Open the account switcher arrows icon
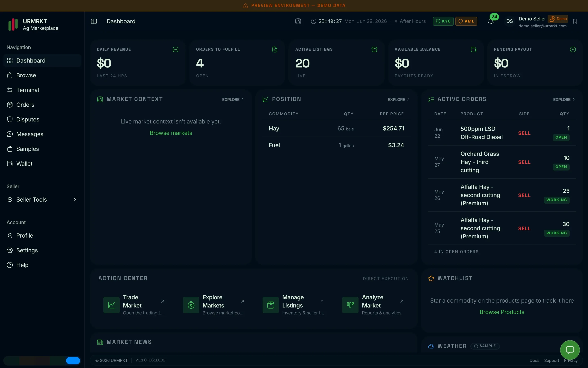The width and height of the screenshot is (588, 368). [575, 21]
